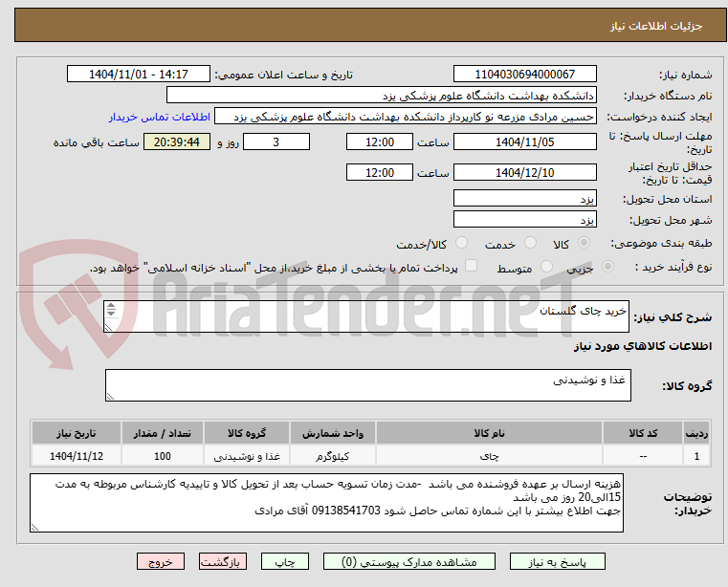728x587 pixels.
Task: Click the شهر محل تحویل field
Action: point(524,219)
